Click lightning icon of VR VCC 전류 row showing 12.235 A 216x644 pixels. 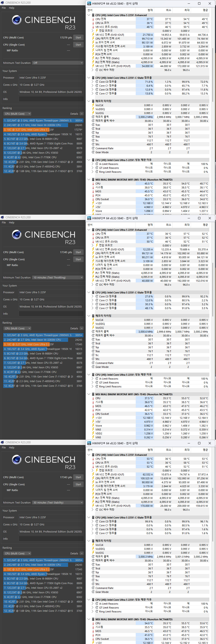click(x=93, y=249)
